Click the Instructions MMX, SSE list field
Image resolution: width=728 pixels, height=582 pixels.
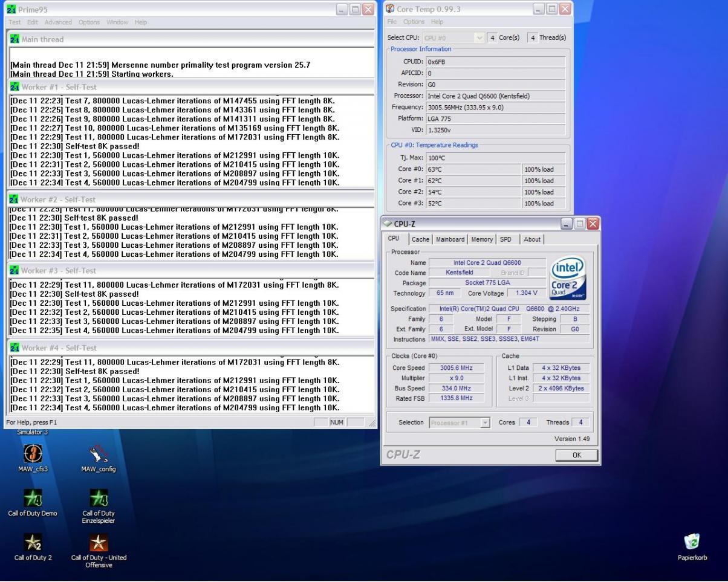click(509, 340)
